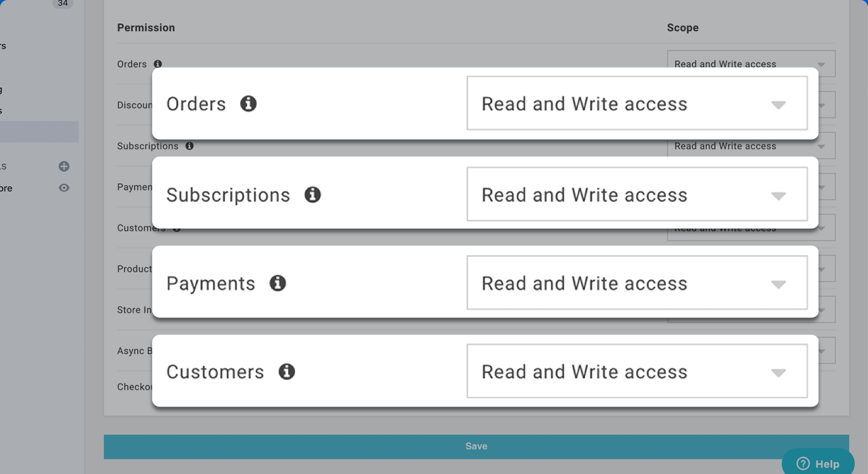Click the info icon in the enlarged Customers card
Image resolution: width=868 pixels, height=474 pixels.
[x=287, y=372]
